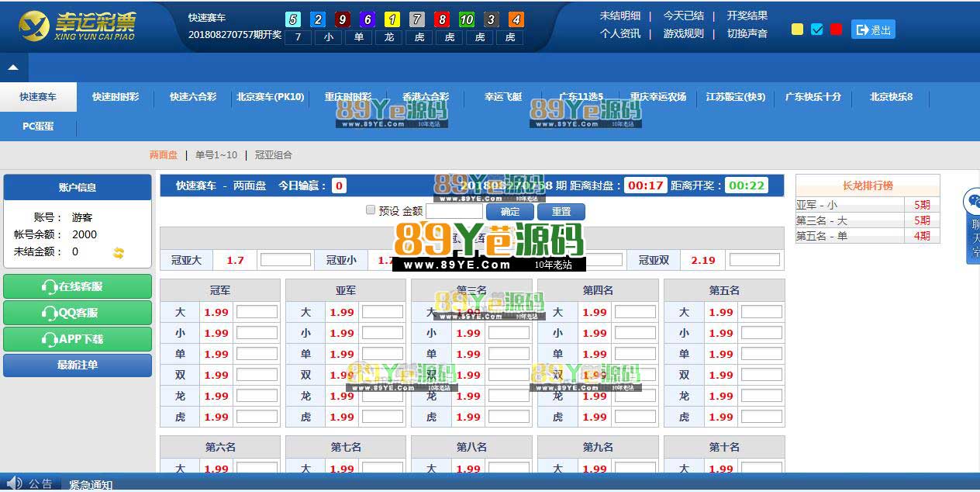Screen dimensions: 980x492
Task: Open 最新注单 latest bets button
Action: 78,365
